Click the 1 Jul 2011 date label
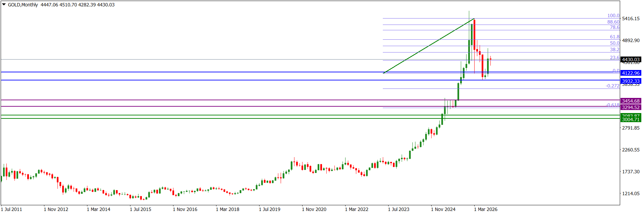The image size is (644, 214). [x=11, y=209]
